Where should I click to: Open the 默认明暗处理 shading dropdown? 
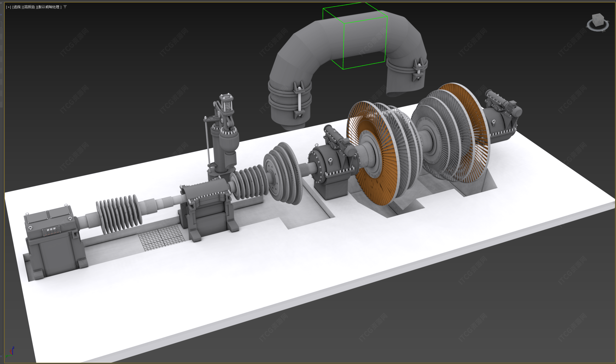click(x=49, y=7)
